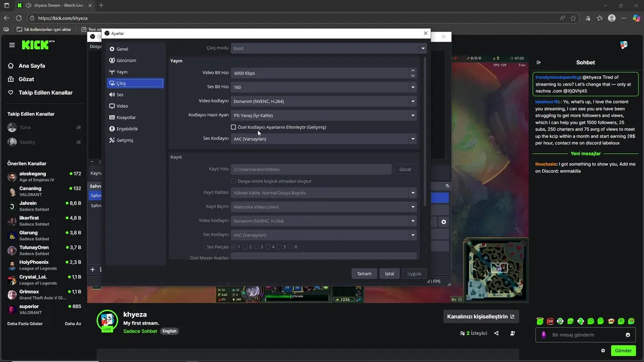
Task: Click Kanalınızı kişiselleştirin button
Action: pos(481,317)
